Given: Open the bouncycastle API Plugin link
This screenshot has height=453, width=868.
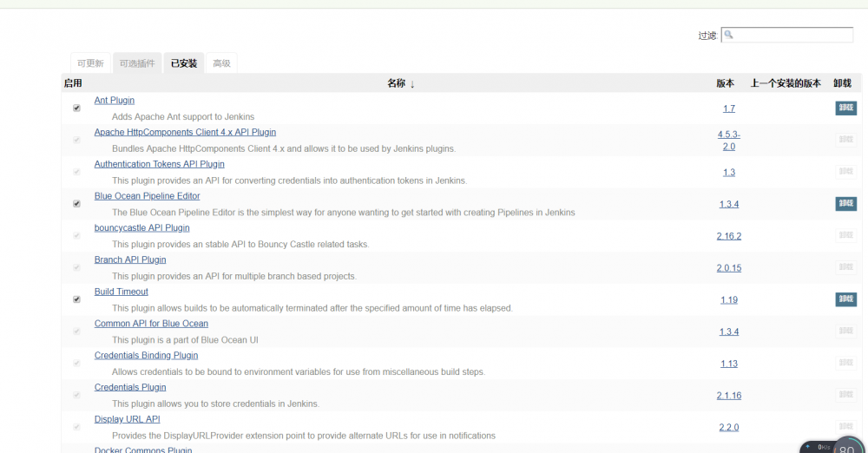Looking at the screenshot, I should tap(141, 227).
